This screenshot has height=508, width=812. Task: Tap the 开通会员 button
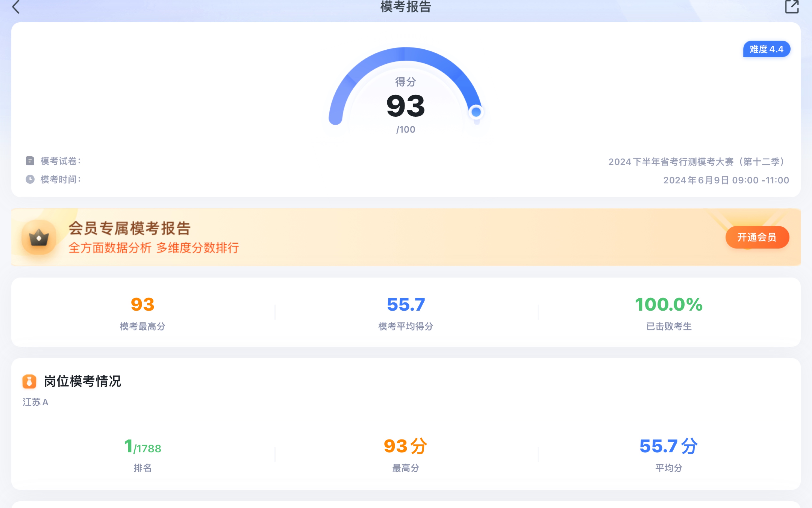tap(757, 237)
